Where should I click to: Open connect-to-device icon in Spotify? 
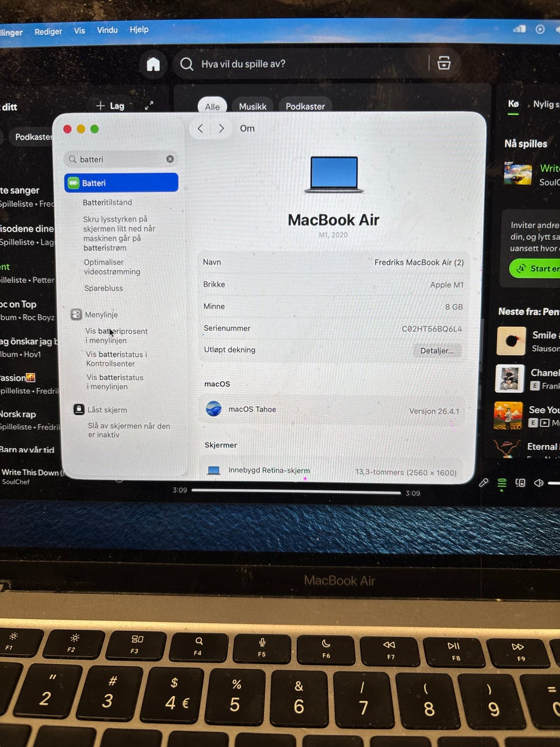click(x=520, y=483)
